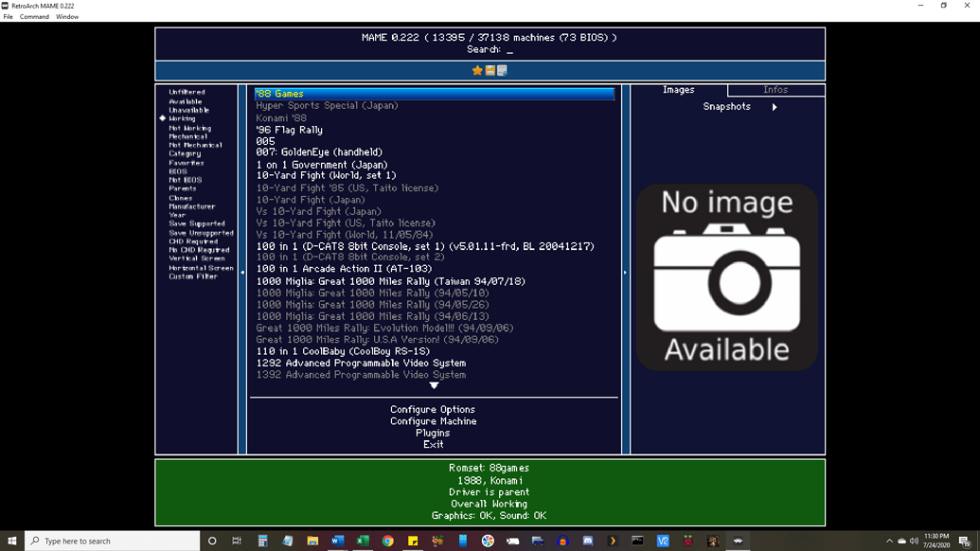Open Discord from the taskbar
The image size is (980, 551).
[x=587, y=541]
